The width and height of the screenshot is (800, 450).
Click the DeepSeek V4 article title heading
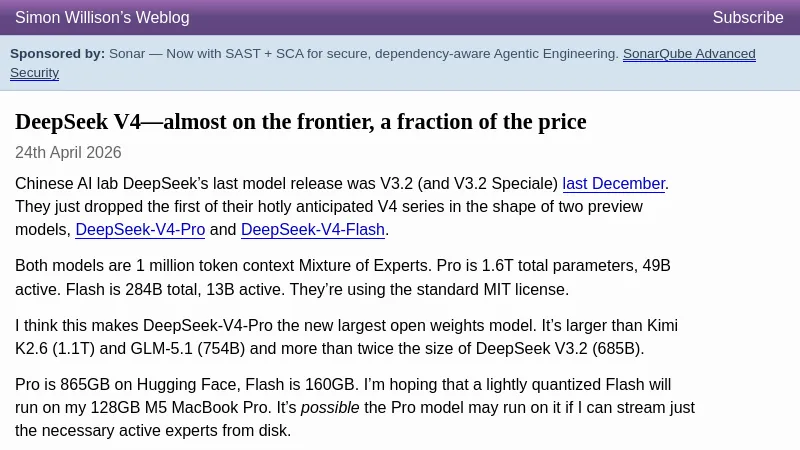pos(300,122)
